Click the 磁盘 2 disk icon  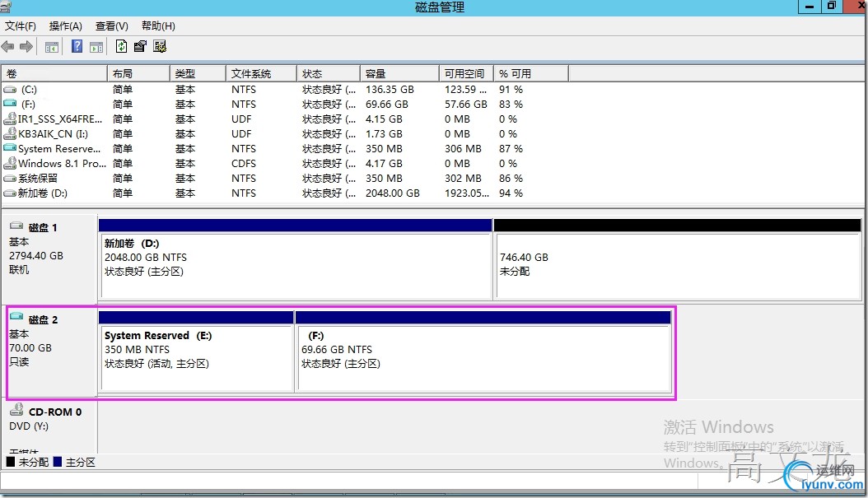[16, 318]
